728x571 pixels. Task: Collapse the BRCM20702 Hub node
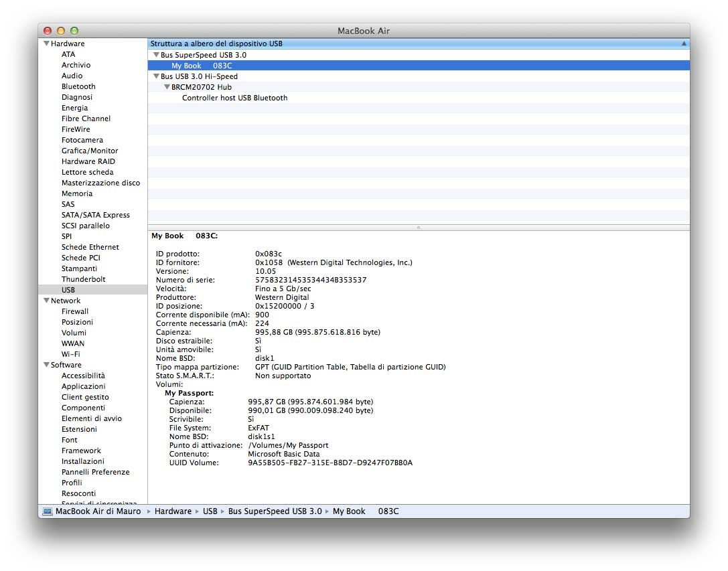tap(167, 87)
